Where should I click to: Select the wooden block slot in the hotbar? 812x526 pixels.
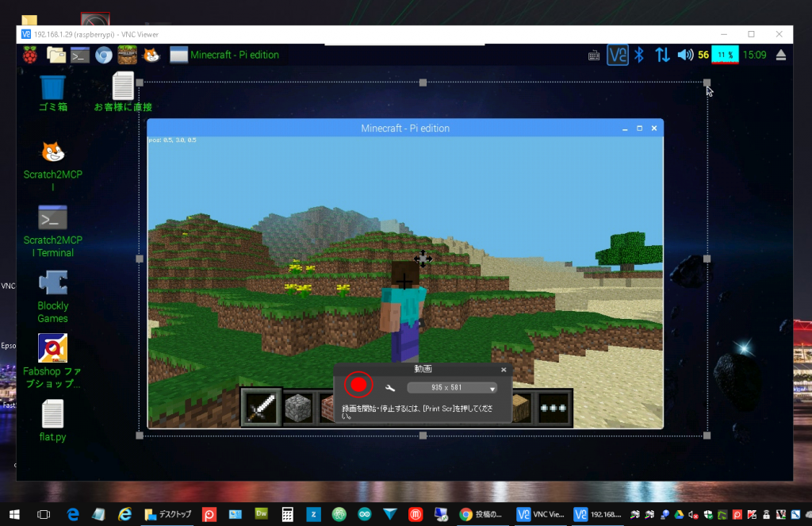coord(522,408)
